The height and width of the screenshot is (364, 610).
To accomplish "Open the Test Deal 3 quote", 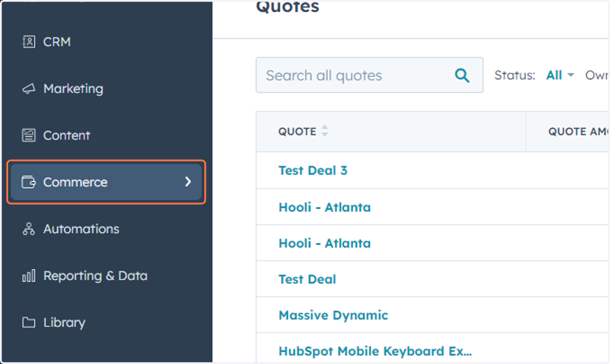I will pyautogui.click(x=313, y=171).
